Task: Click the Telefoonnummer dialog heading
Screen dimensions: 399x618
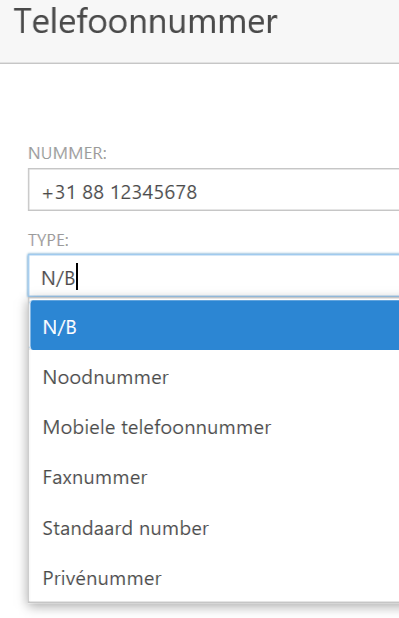Action: point(146,22)
